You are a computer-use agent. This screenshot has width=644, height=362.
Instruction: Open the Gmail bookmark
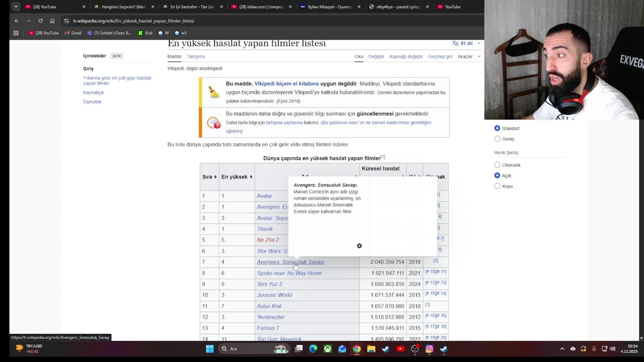[x=73, y=33]
